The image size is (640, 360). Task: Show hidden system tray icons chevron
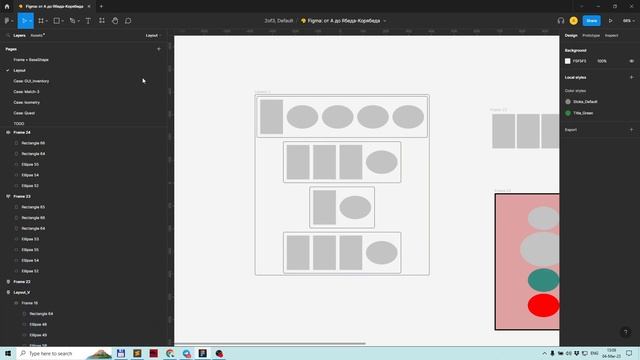544,353
